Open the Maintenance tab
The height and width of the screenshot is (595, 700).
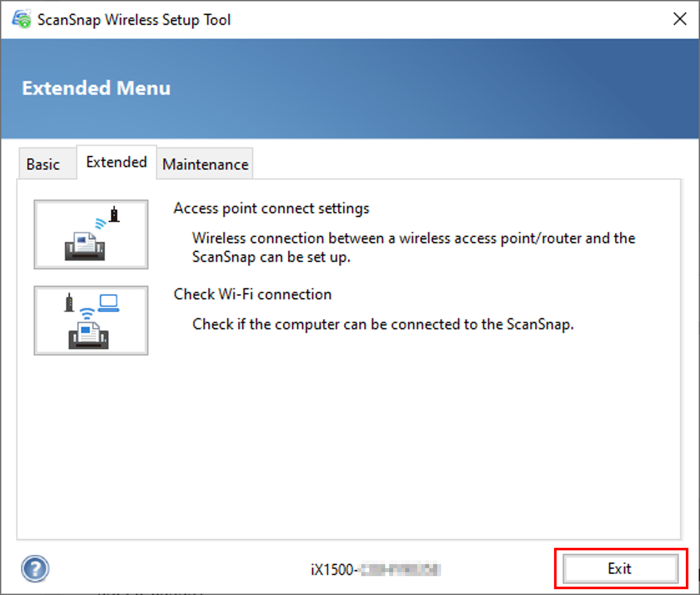click(205, 164)
